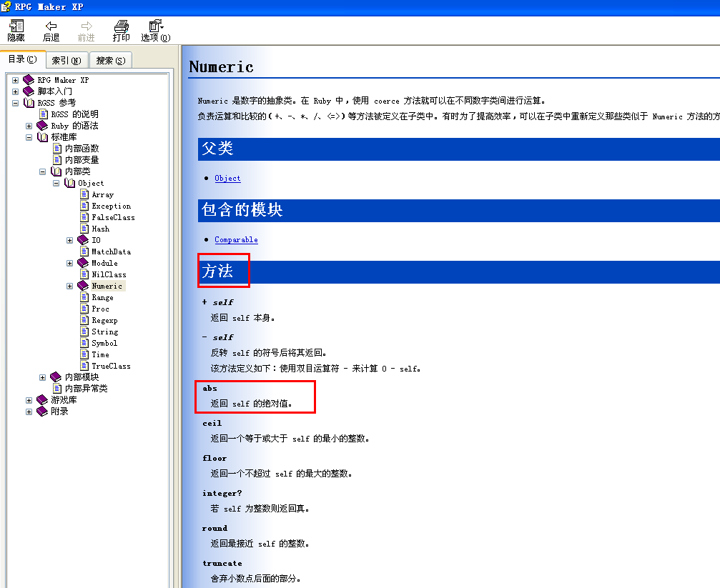
Task: Expand the Numeric tree node
Action: pos(70,286)
